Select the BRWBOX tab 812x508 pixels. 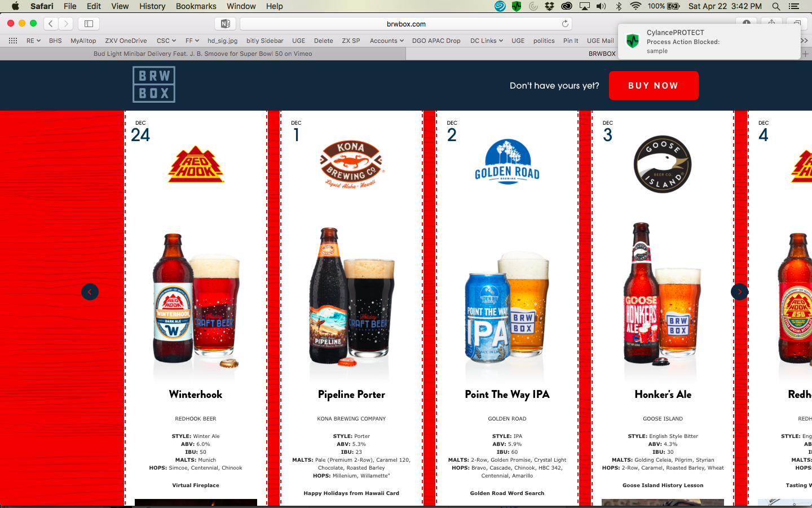click(602, 54)
